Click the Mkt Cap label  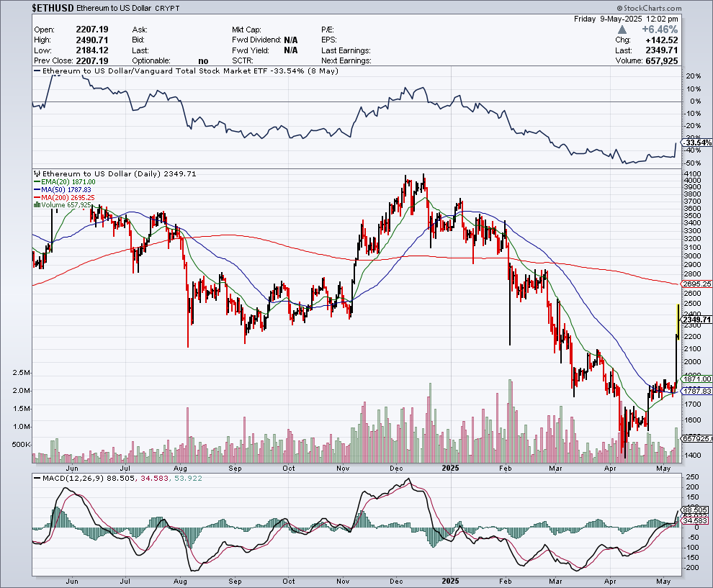246,30
